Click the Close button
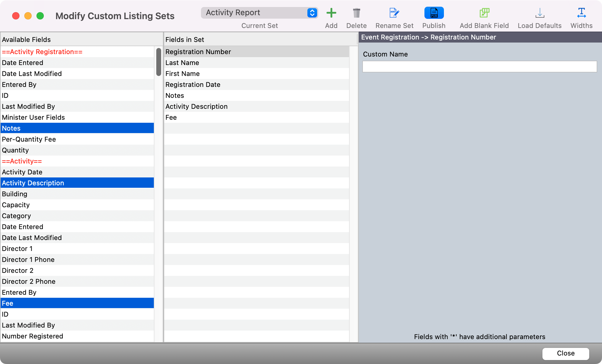This screenshot has height=364, width=602. 566,353
